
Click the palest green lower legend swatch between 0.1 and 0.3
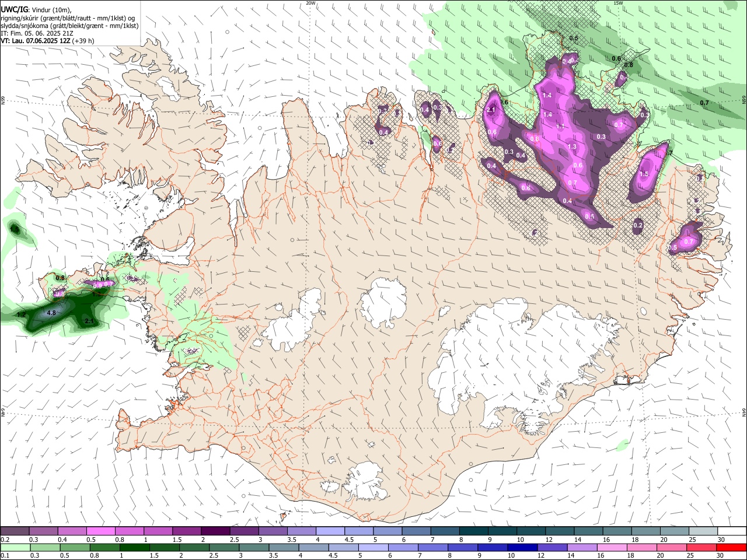(15, 547)
